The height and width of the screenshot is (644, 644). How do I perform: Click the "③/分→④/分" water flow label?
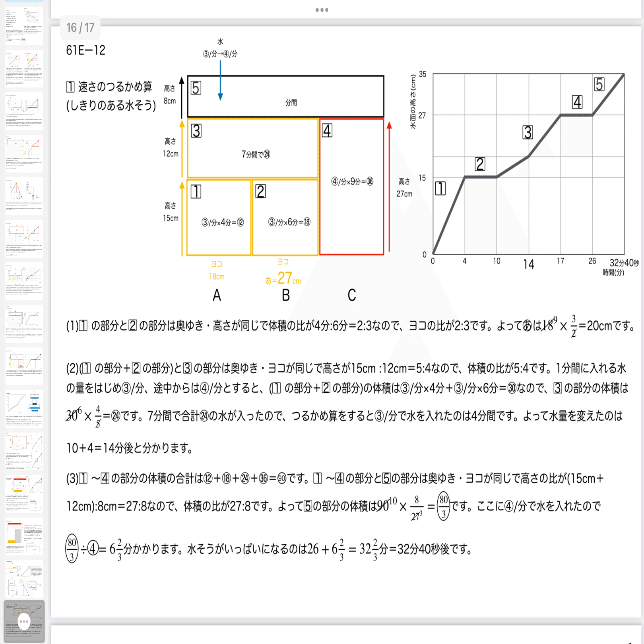click(220, 54)
